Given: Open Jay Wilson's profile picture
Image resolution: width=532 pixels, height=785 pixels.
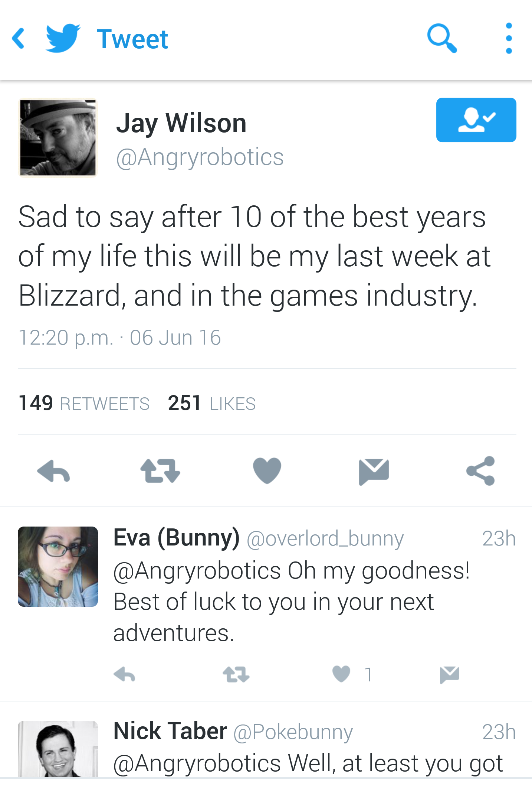Looking at the screenshot, I should click(58, 137).
